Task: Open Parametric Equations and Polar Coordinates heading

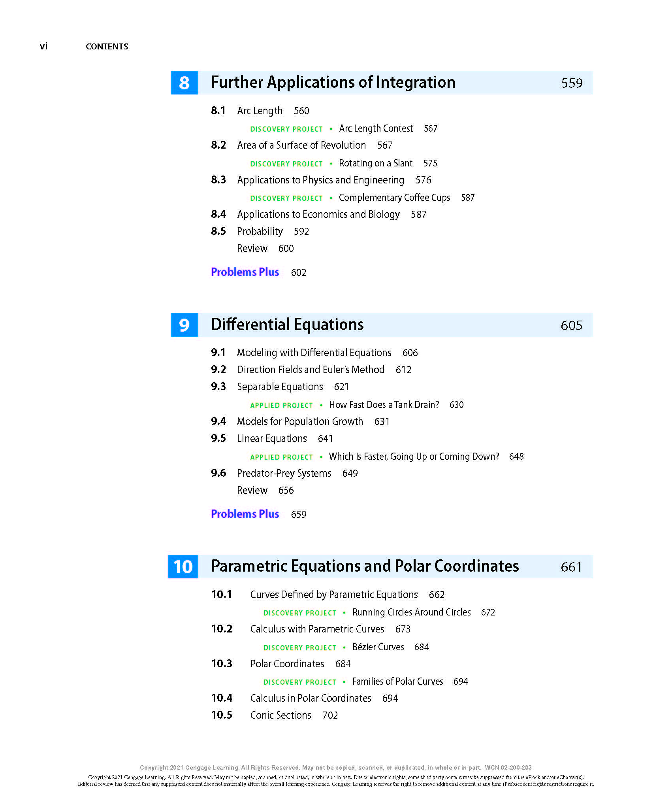Action: pos(365,566)
